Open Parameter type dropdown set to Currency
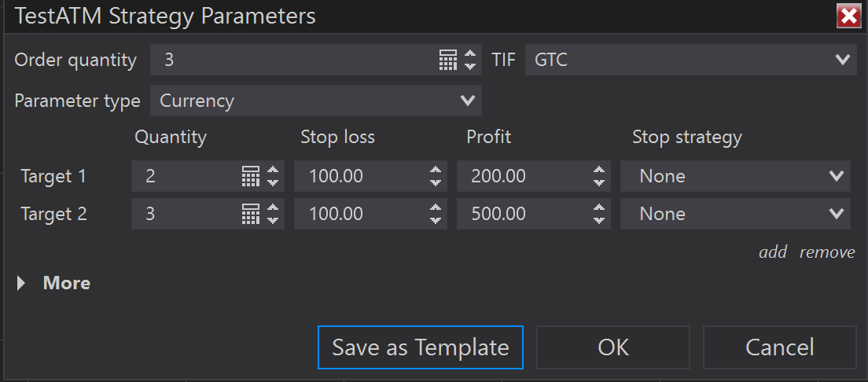 [315, 101]
